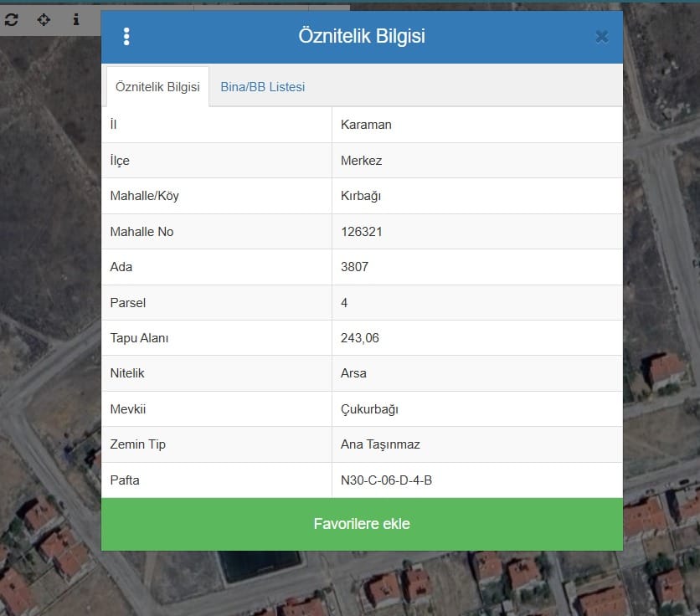Click the Mevkii row label
This screenshot has width=700, height=616.
click(127, 409)
